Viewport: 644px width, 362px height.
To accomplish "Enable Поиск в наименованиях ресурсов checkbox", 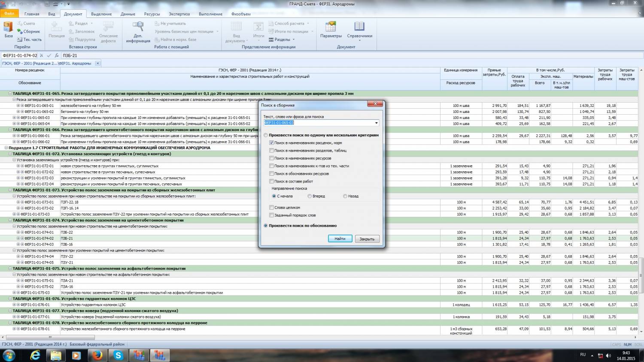I will 271,158.
